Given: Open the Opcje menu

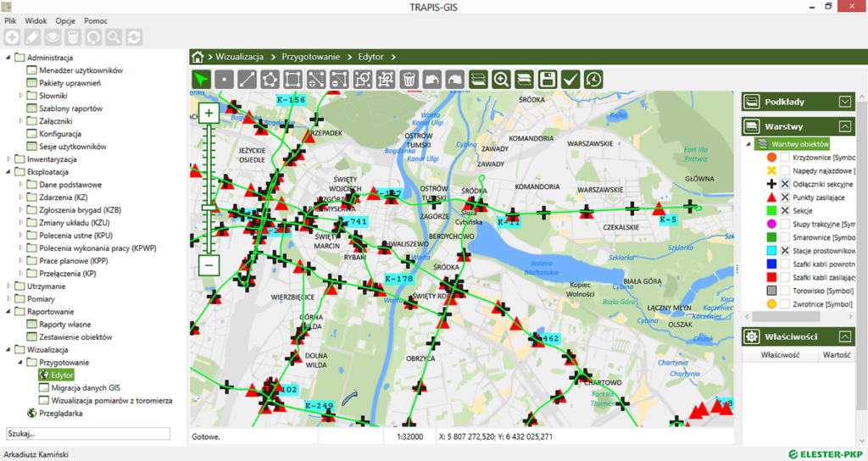Looking at the screenshot, I should point(65,20).
